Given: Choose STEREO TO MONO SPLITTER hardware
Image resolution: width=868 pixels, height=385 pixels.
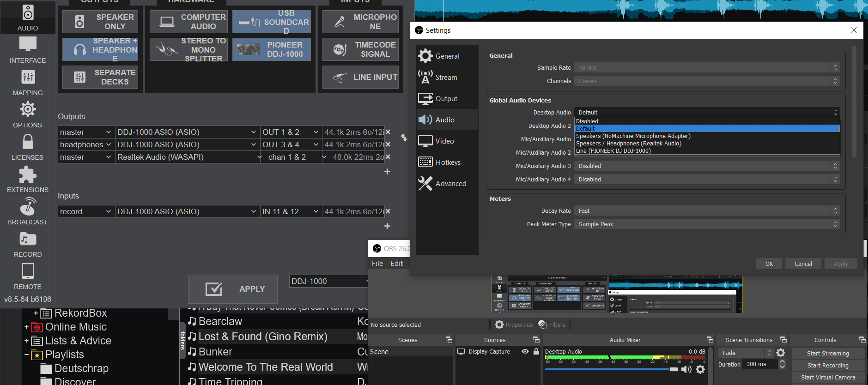Looking at the screenshot, I should 188,49.
